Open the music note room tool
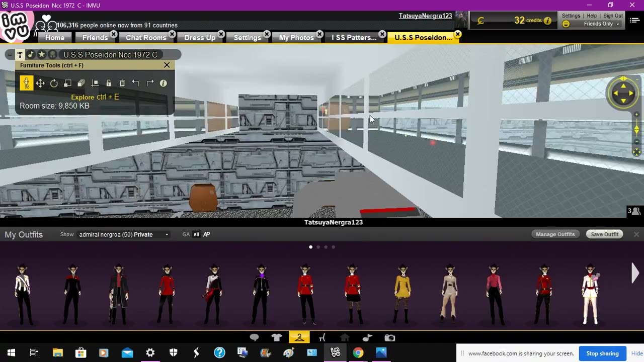644x362 pixels. coord(31,54)
